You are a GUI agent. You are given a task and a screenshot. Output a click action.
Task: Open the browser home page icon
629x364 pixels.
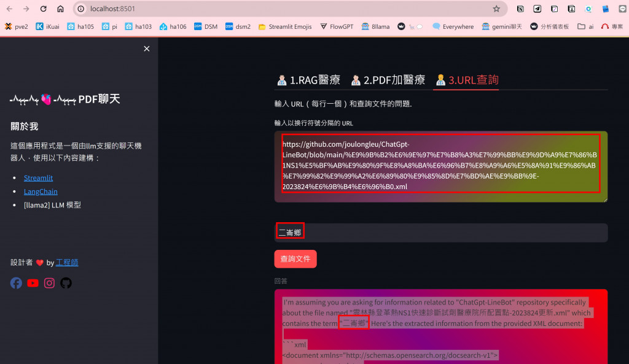tap(60, 9)
